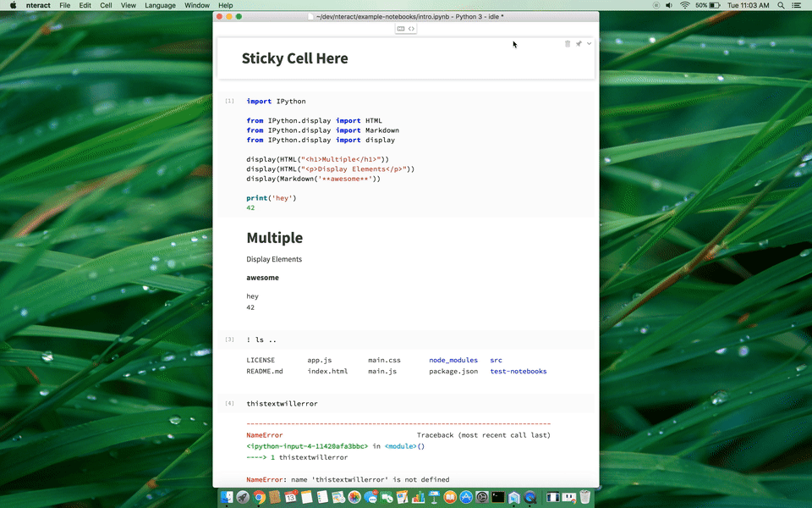Launch Google Chrome from the dock
The height and width of the screenshot is (508, 812).
pos(259,497)
